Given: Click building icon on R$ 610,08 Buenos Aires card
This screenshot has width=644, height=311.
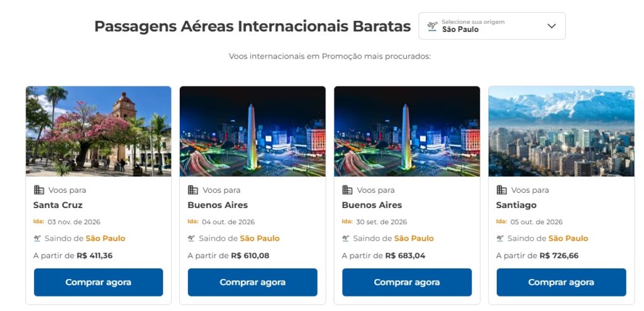Looking at the screenshot, I should click(x=193, y=190).
